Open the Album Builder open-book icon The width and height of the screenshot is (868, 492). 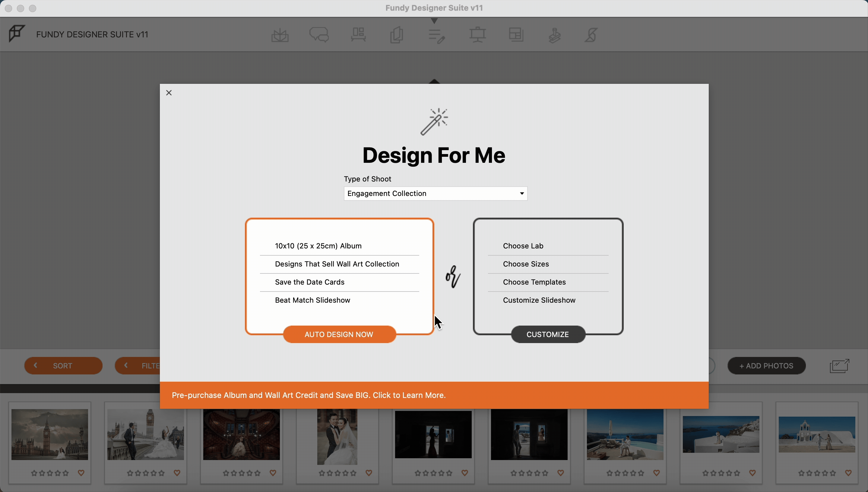(x=280, y=35)
